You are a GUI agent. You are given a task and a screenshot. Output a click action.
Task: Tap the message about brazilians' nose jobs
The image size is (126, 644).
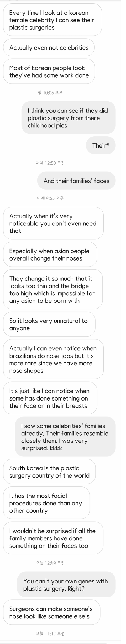[x=53, y=359]
